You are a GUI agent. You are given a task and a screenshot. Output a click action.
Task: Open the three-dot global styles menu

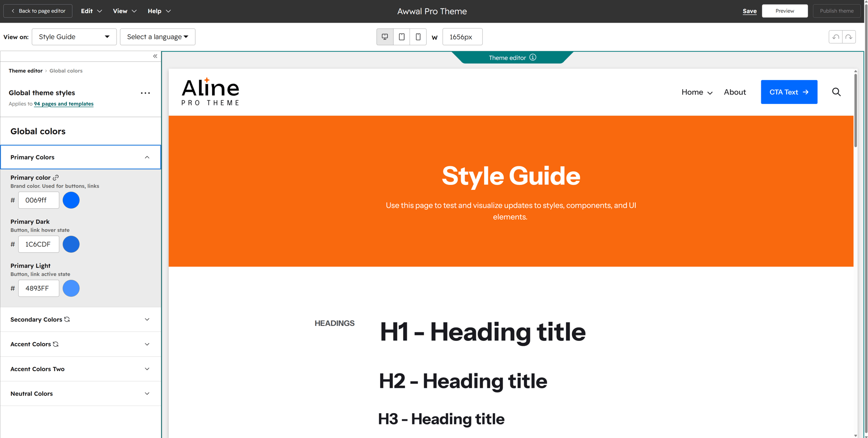(x=145, y=93)
